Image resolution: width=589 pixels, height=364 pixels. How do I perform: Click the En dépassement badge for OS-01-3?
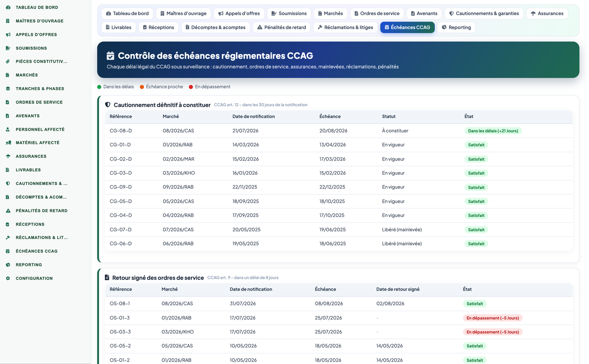tap(493, 318)
